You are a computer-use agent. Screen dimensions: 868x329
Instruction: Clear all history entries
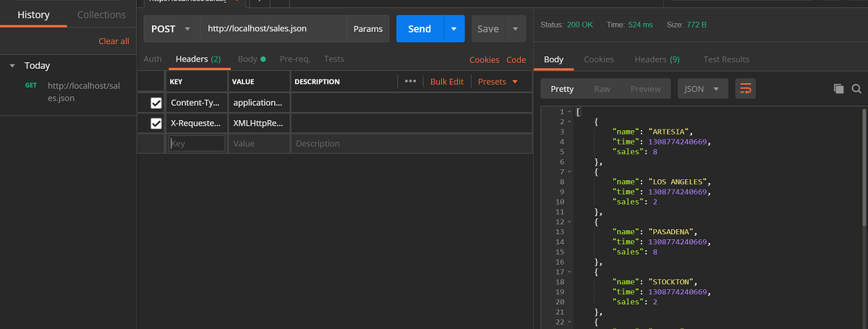coord(114,41)
